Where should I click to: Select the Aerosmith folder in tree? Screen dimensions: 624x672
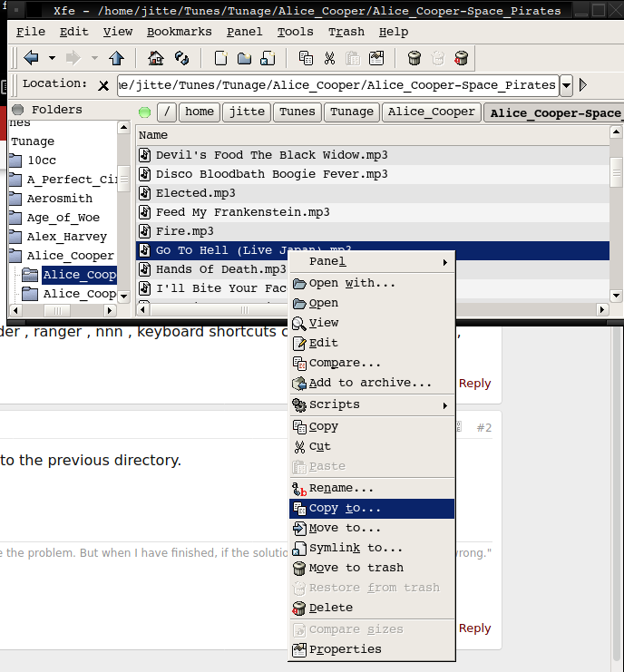(59, 199)
